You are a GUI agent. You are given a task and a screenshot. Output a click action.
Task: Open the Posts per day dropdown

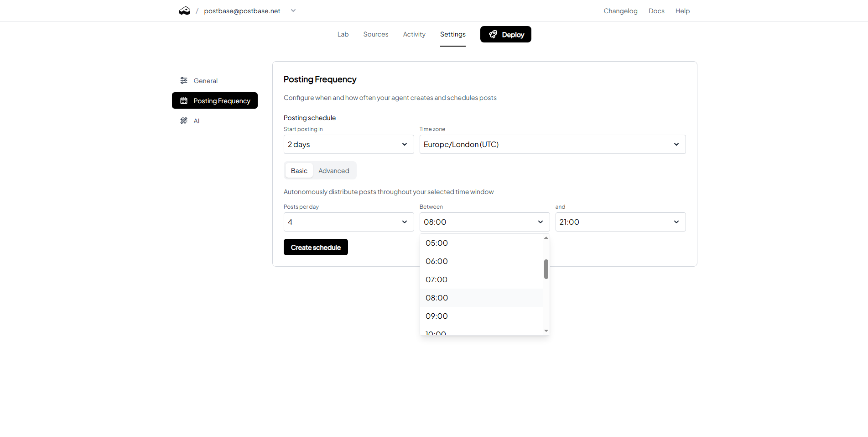pyautogui.click(x=348, y=222)
